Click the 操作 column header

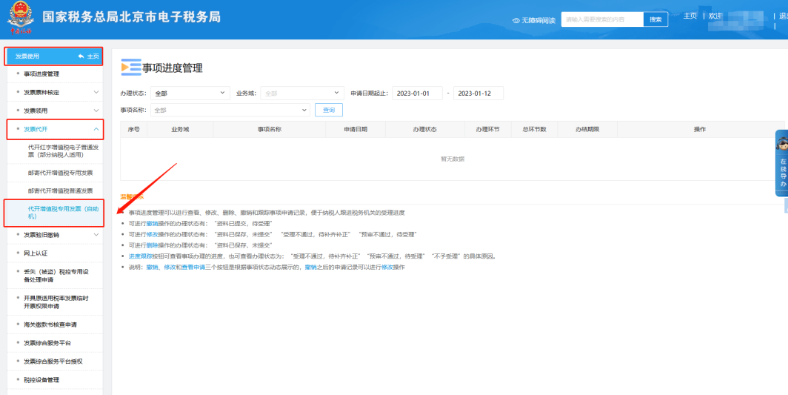click(700, 129)
